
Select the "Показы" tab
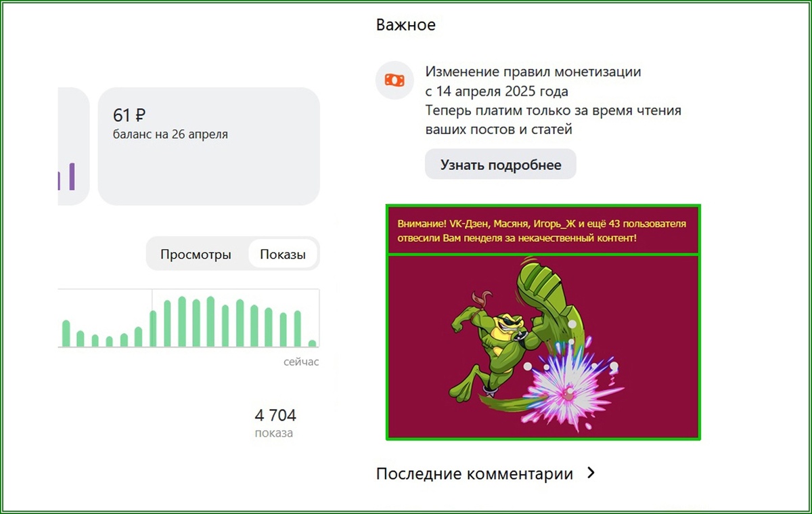[x=282, y=254]
